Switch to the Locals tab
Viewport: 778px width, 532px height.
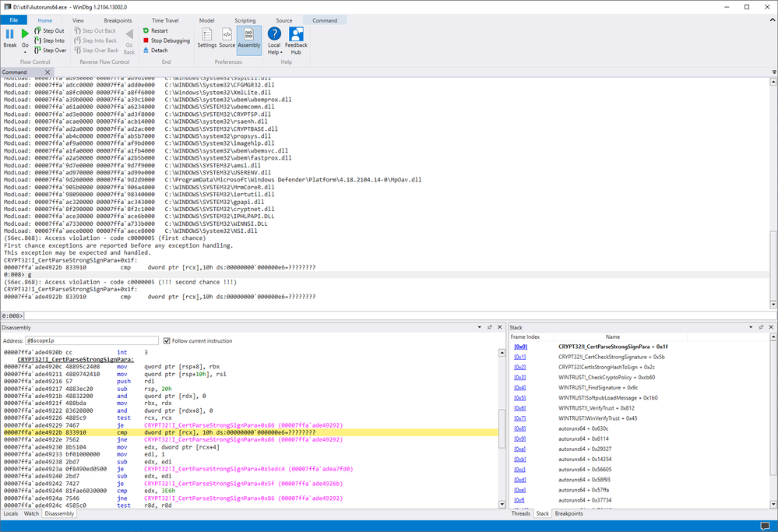(x=10, y=513)
